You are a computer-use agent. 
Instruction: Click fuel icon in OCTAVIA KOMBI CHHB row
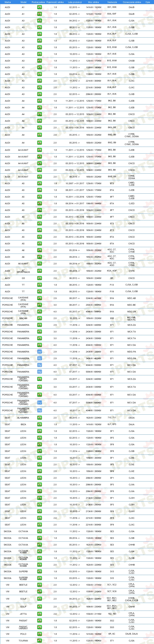pyautogui.click(x=40, y=565)
